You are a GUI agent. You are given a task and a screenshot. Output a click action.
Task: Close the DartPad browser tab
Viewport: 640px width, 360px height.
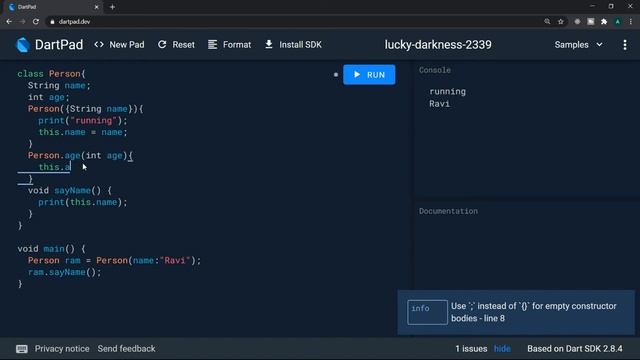[x=97, y=7]
